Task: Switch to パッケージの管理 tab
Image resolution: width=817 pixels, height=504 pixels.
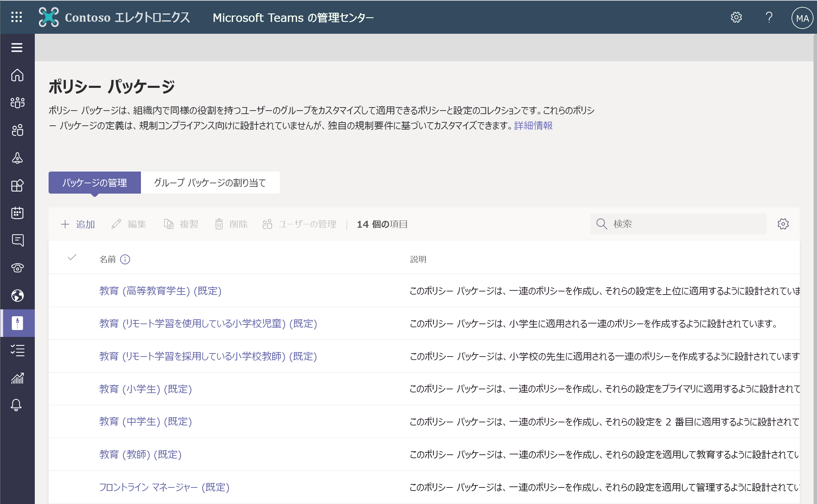Action: (x=94, y=183)
